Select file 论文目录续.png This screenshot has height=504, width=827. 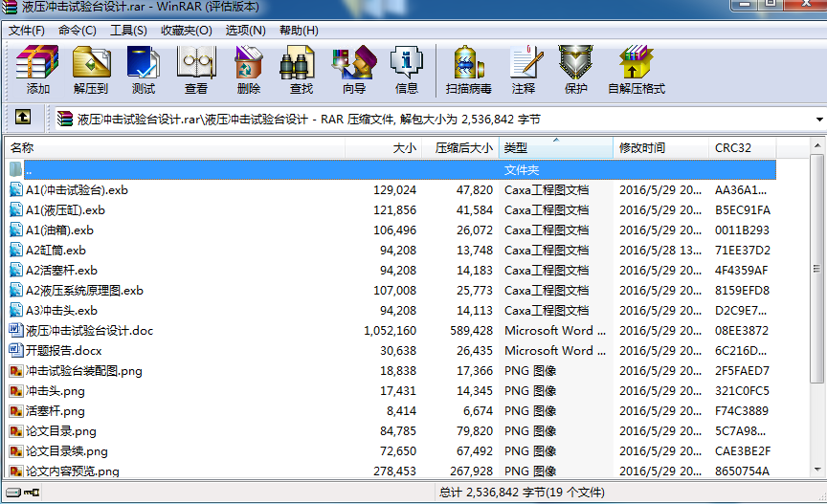67,450
